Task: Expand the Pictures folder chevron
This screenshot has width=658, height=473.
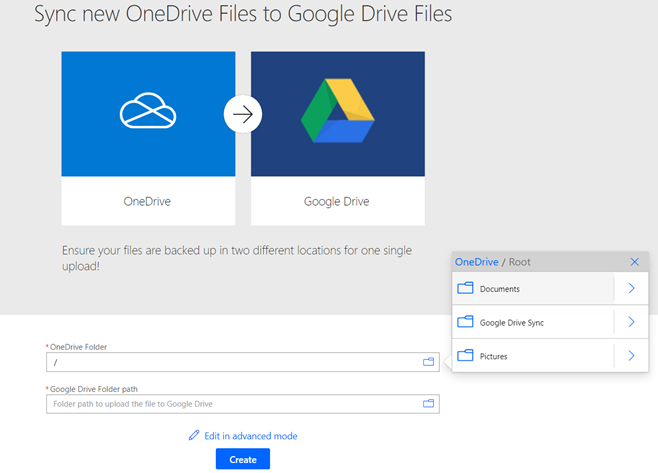Action: coord(631,356)
